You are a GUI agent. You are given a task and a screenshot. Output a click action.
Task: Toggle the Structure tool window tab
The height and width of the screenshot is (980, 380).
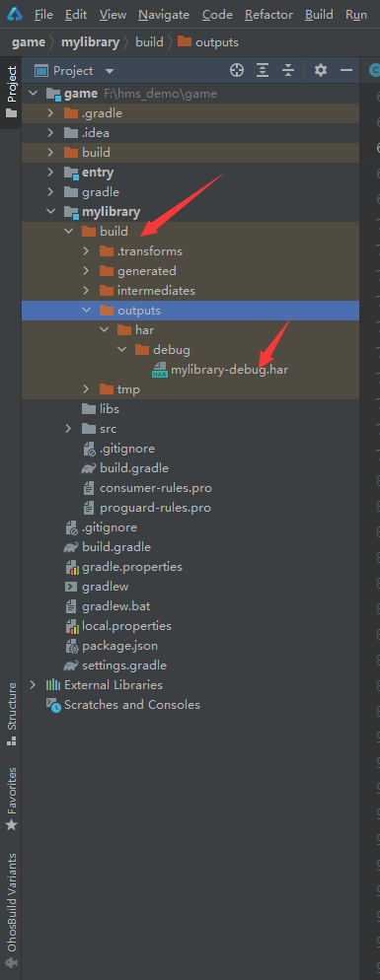coord(11,715)
